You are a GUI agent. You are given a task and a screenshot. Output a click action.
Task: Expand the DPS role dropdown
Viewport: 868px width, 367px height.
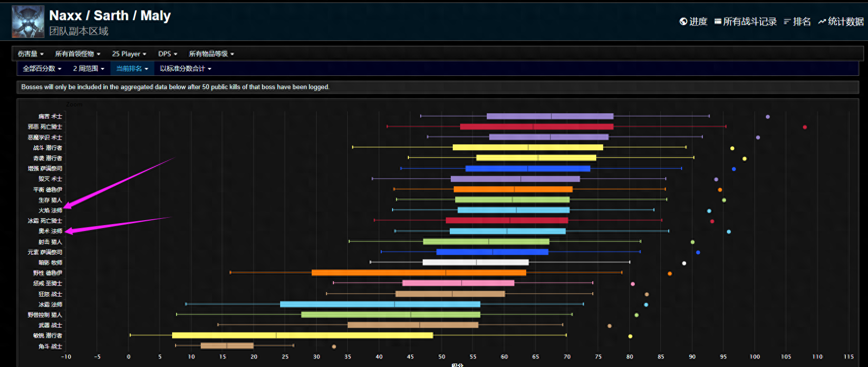tap(167, 54)
